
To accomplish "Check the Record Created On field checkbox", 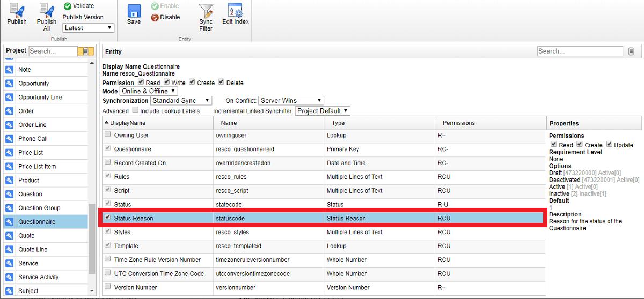I will 108,163.
